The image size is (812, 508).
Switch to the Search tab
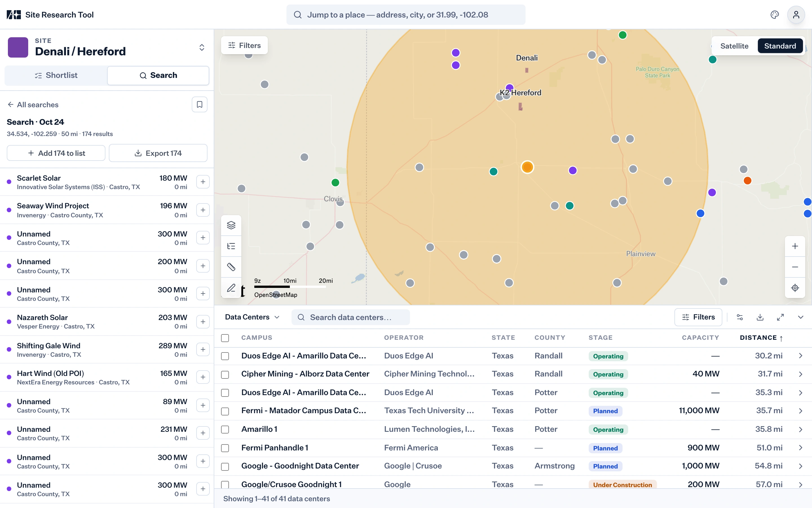[158, 75]
